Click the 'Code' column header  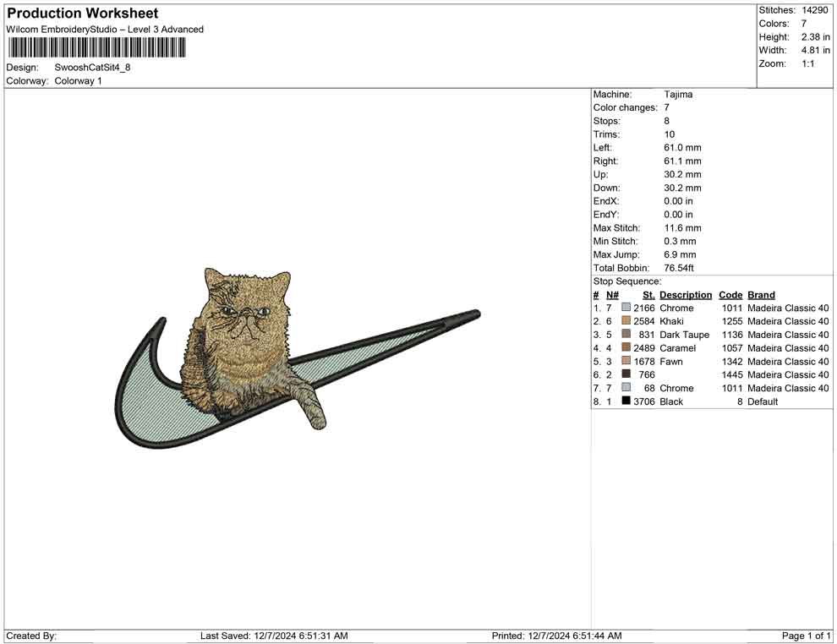tap(730, 294)
